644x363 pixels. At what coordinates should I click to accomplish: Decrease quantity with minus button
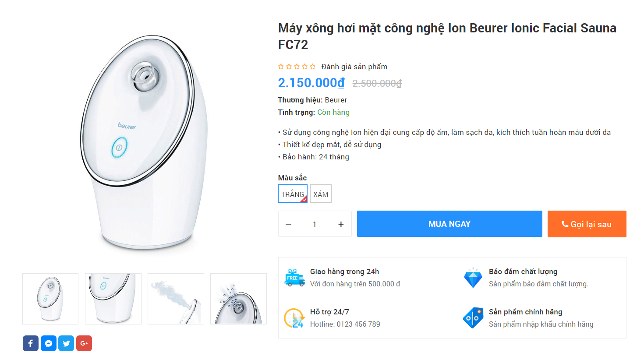(289, 224)
